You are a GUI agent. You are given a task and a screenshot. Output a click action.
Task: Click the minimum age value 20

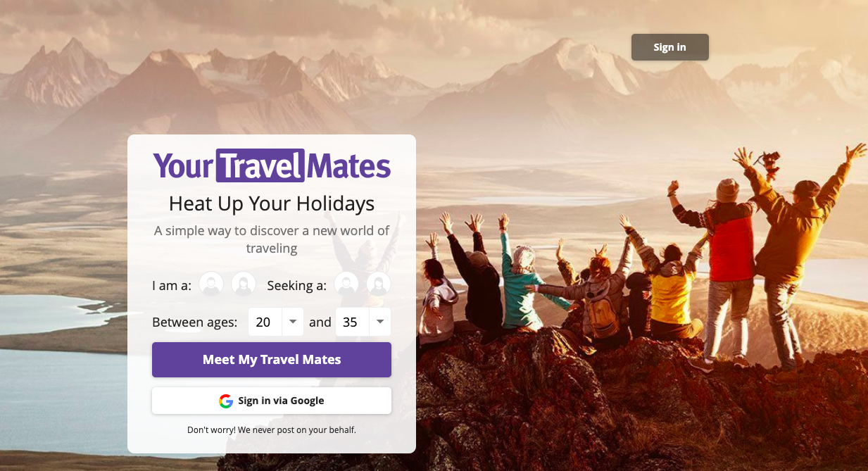click(264, 322)
